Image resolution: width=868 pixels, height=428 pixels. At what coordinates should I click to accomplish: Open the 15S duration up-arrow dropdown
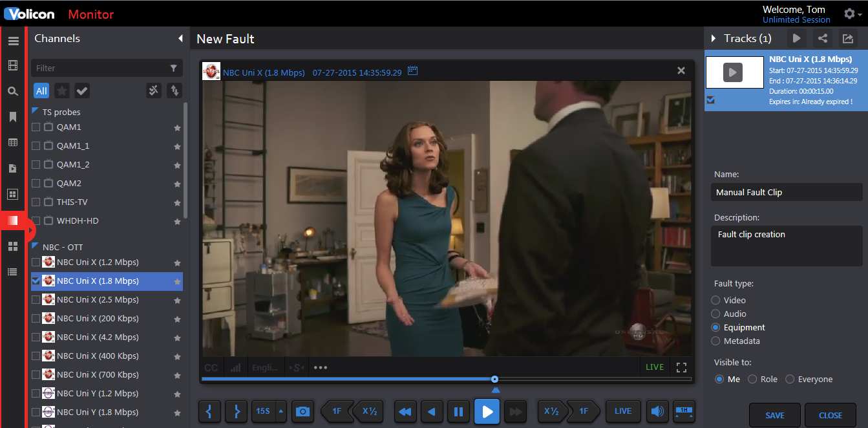(x=281, y=411)
